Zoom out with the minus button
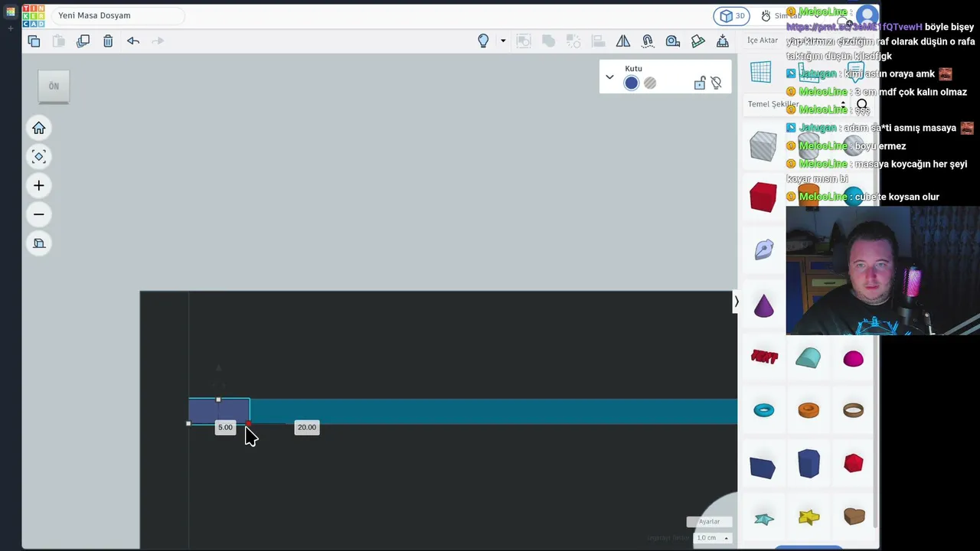 point(39,214)
